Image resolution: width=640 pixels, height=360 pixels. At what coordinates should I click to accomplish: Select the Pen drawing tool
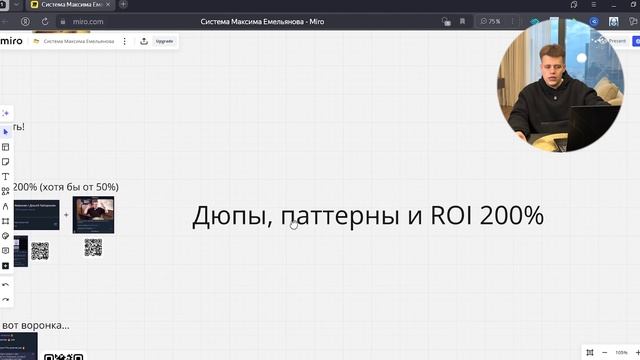(5, 206)
